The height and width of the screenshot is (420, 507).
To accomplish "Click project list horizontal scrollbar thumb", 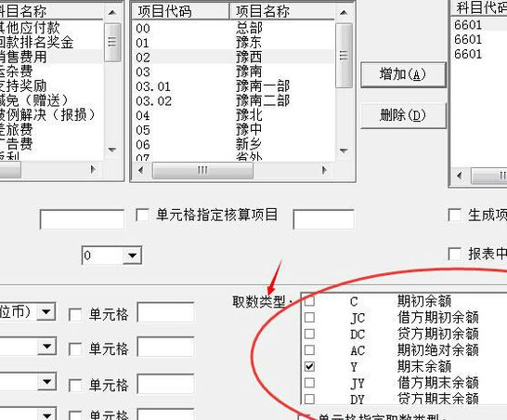I will [x=202, y=170].
